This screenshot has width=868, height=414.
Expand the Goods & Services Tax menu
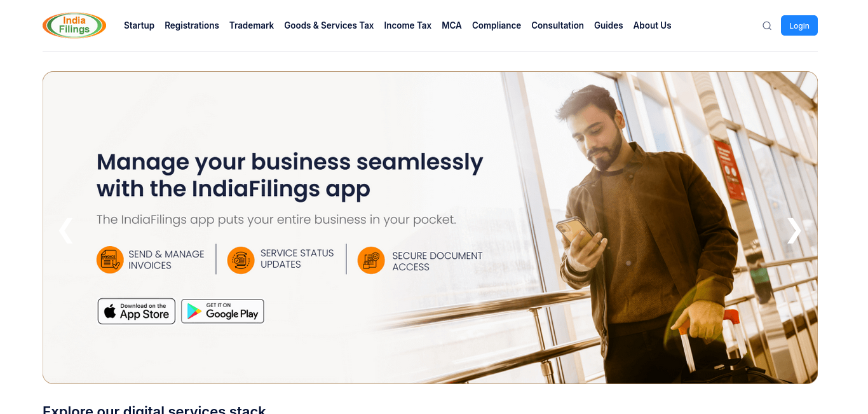click(x=329, y=25)
